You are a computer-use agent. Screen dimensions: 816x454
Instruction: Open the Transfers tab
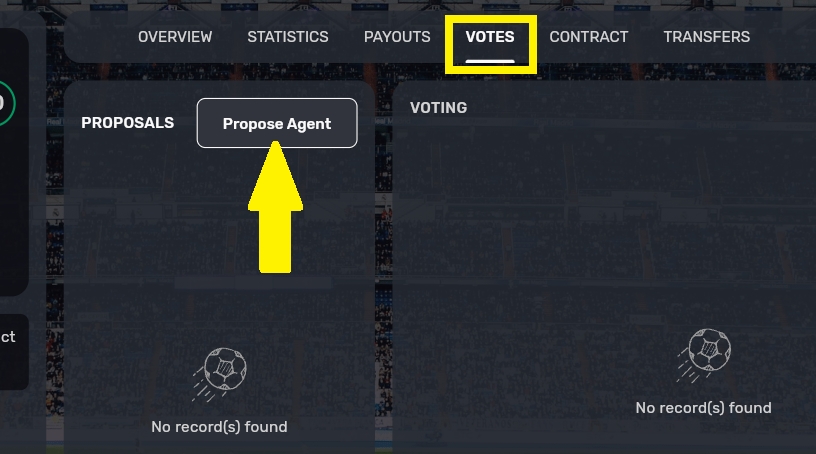(706, 37)
